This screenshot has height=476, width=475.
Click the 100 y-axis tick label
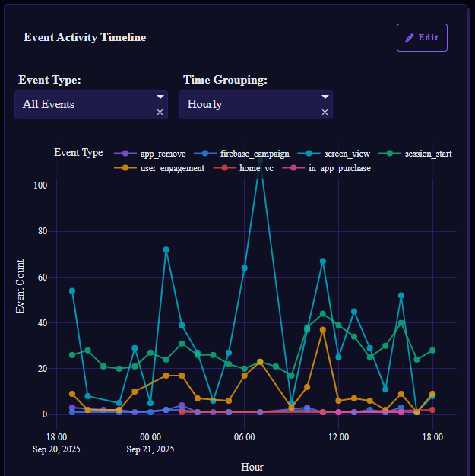pos(40,186)
